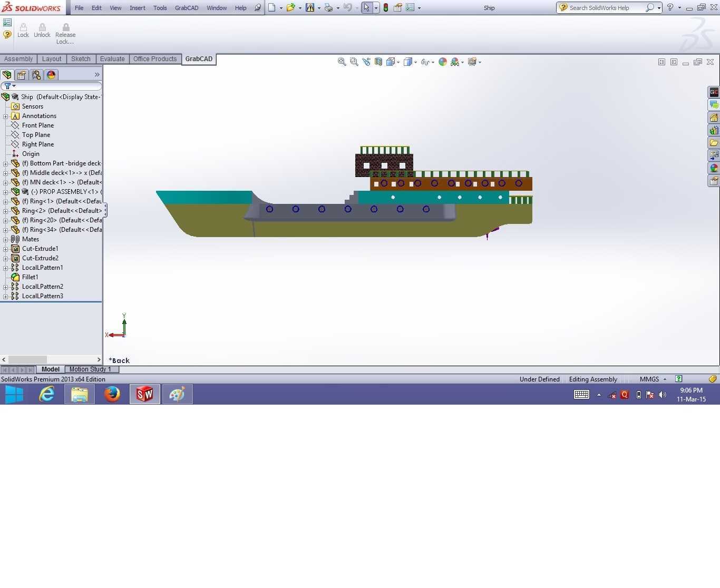Click the Rebuild traffic light icon
720x588 pixels.
pos(386,8)
